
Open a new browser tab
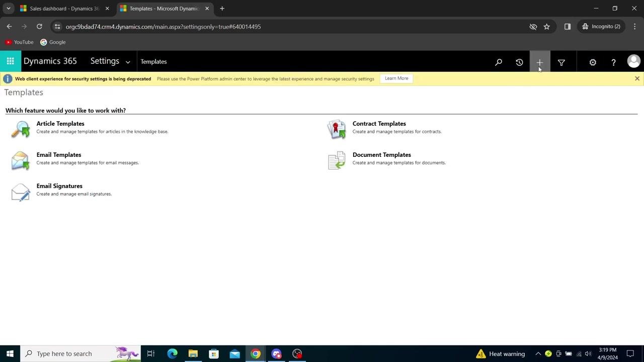(222, 9)
